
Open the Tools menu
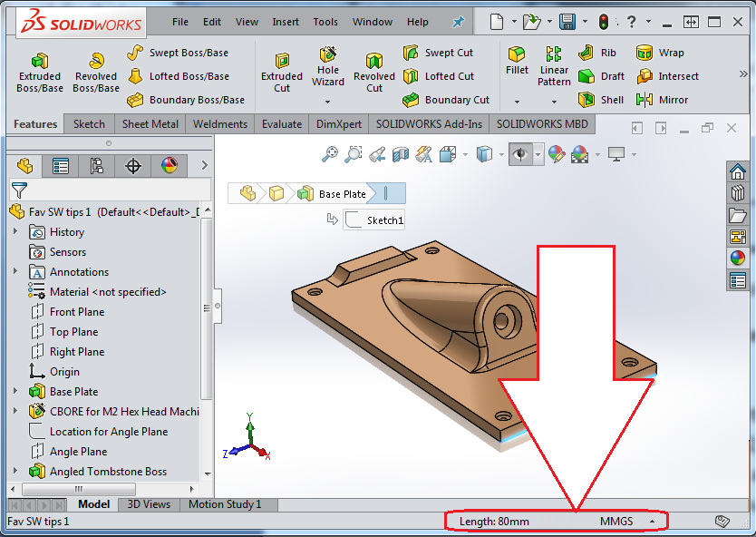(x=325, y=22)
